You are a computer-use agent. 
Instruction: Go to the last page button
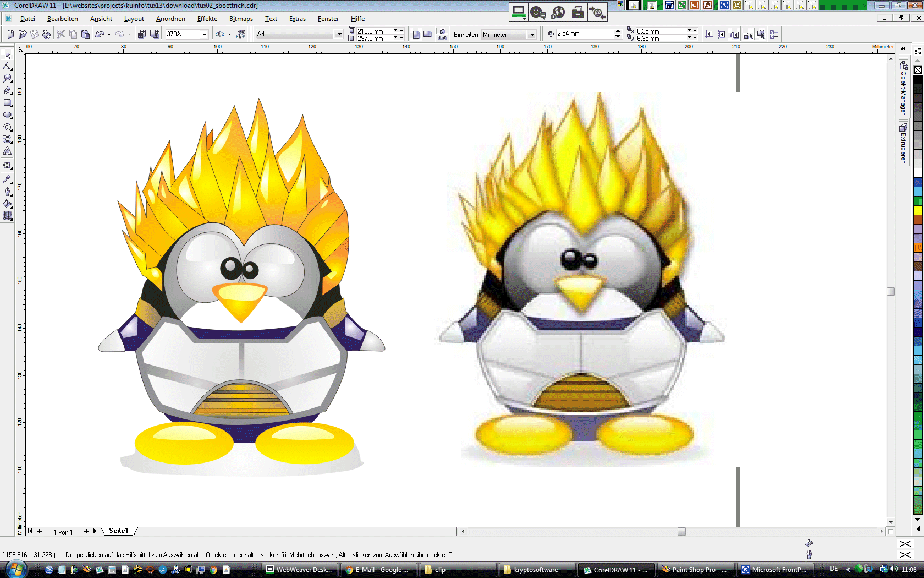95,531
